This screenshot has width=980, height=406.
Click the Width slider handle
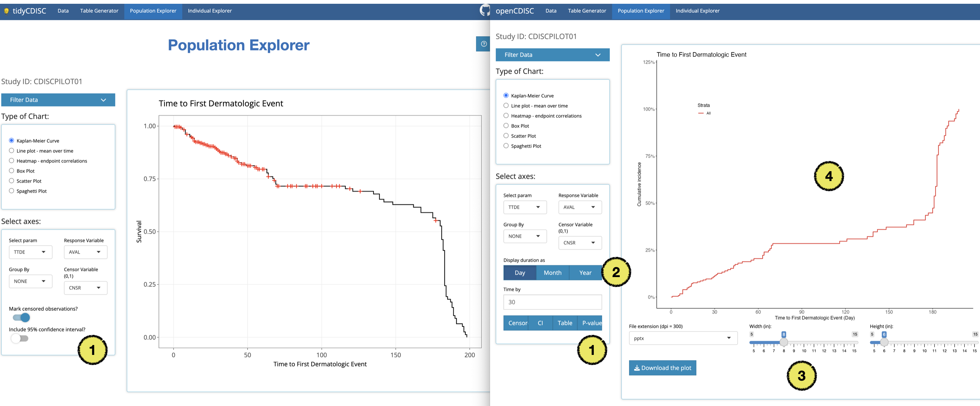pyautogui.click(x=783, y=342)
